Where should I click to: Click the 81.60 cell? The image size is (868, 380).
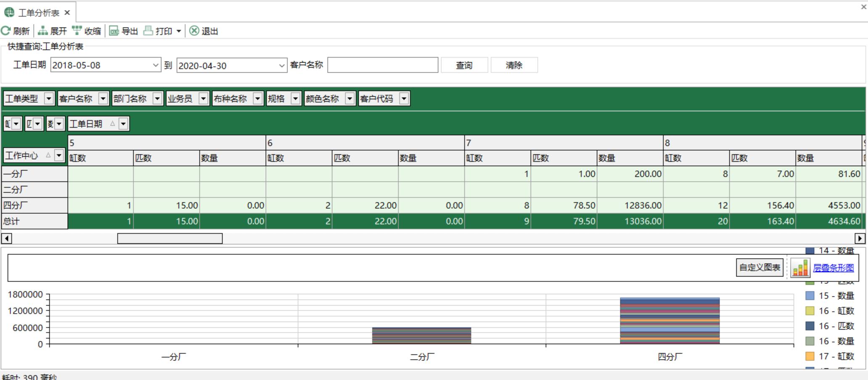(x=828, y=174)
